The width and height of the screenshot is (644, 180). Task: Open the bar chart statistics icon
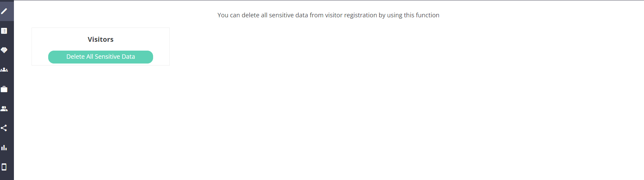click(x=4, y=148)
